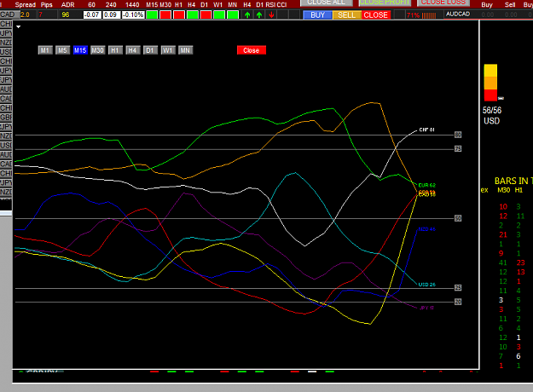Image resolution: width=533 pixels, height=392 pixels.
Task: Click the yellow segment of the strength bar
Action: point(490,71)
